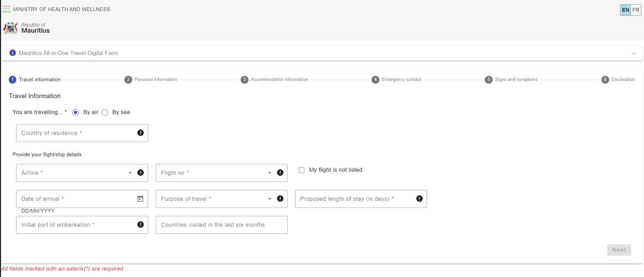Viewport: 644px width, 277px height.
Task: Open the Flight no dropdown
Action: (270, 173)
